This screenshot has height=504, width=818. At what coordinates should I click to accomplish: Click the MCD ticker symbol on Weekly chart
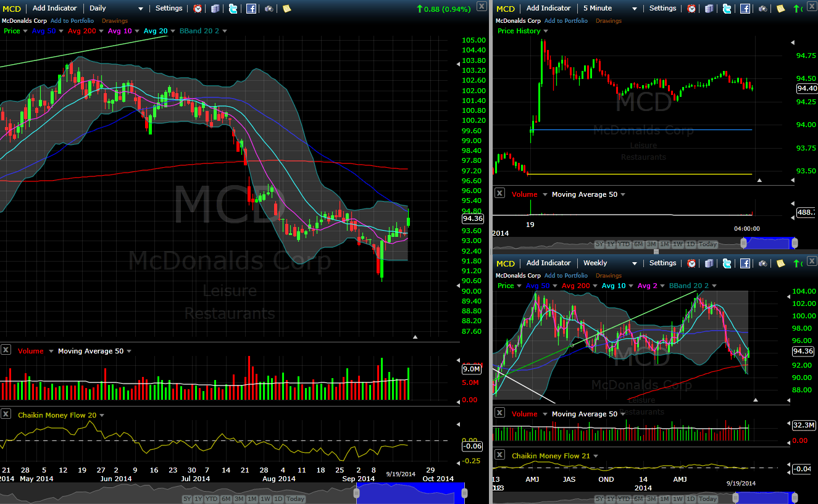(x=506, y=263)
